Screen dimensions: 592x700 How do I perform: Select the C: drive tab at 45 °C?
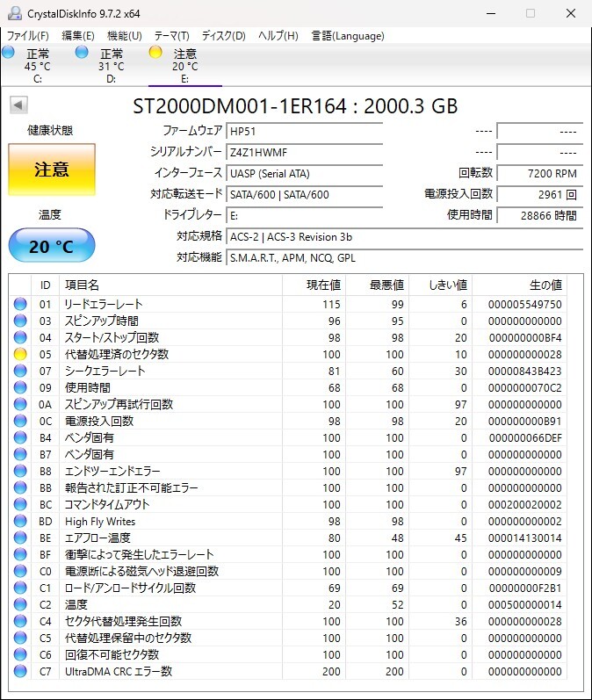[x=38, y=66]
